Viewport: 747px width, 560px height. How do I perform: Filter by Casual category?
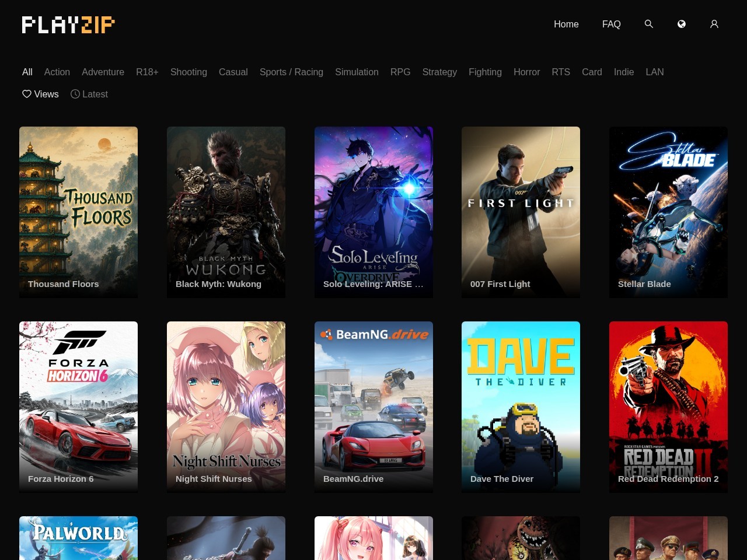[233, 72]
